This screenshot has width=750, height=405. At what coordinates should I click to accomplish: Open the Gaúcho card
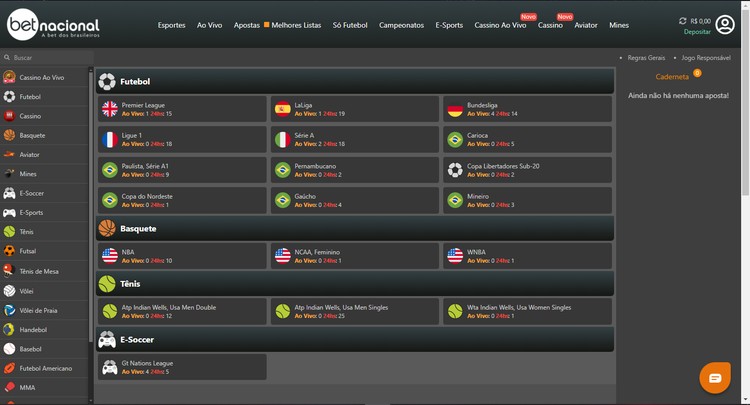point(355,200)
